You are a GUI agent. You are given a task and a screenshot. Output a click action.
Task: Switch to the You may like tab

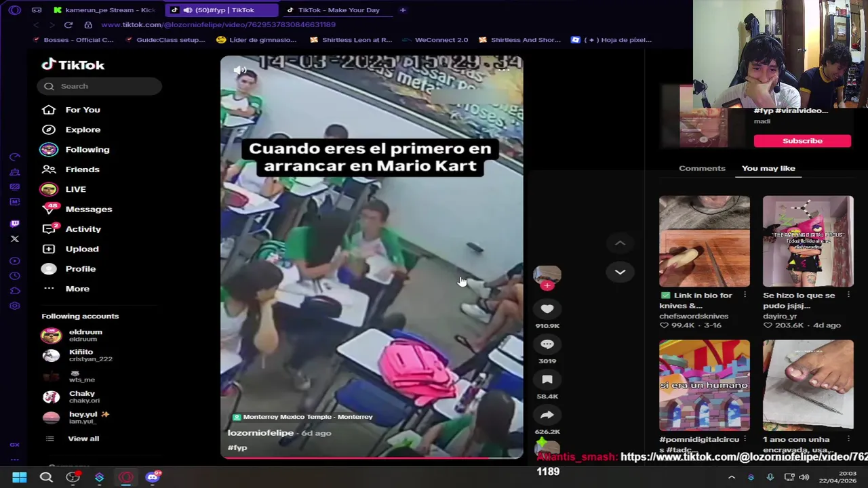coord(768,168)
